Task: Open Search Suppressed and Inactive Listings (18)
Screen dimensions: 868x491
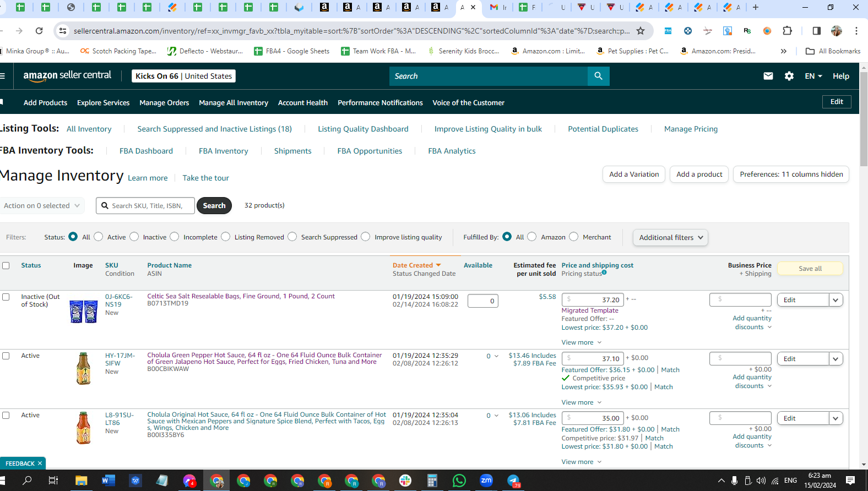Action: click(x=215, y=129)
